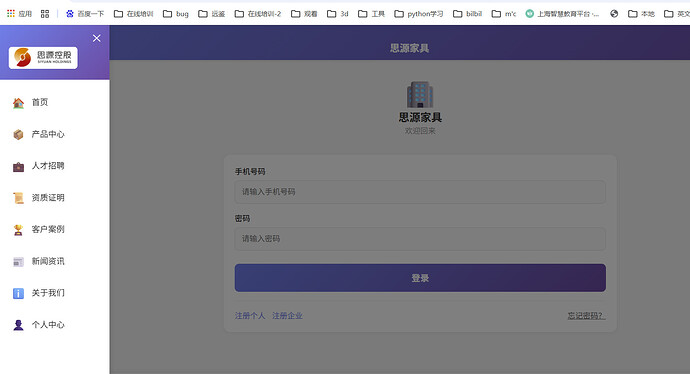Click the 注册个人 link
Viewport: 690px width, 374px height.
point(250,316)
